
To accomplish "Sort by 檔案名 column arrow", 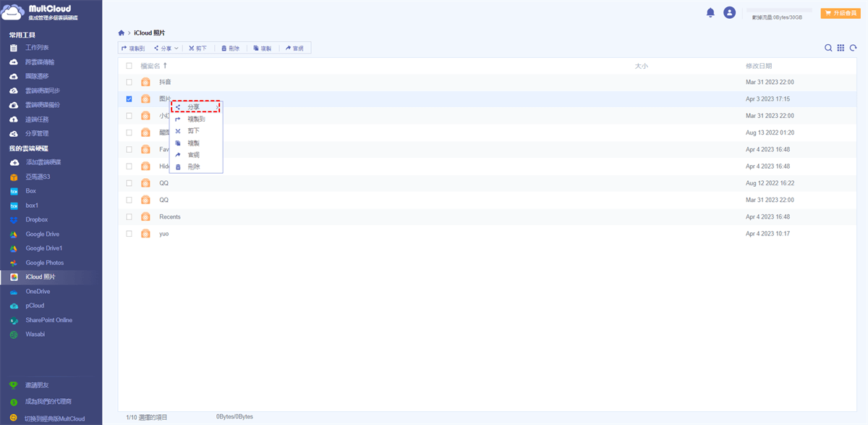I will coord(165,66).
